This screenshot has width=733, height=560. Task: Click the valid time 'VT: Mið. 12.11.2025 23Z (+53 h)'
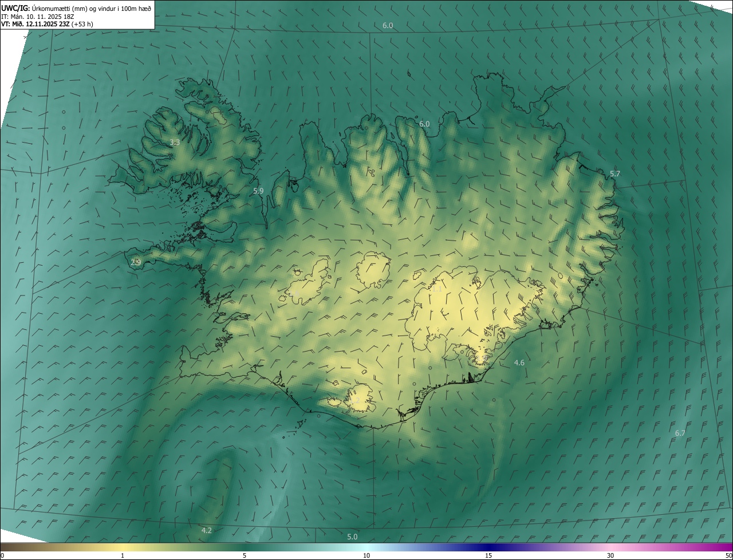coord(47,24)
